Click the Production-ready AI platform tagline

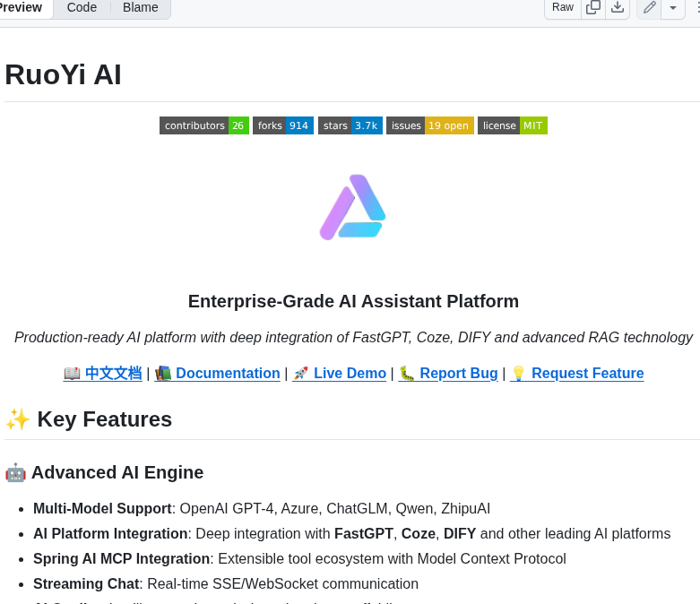coord(353,338)
